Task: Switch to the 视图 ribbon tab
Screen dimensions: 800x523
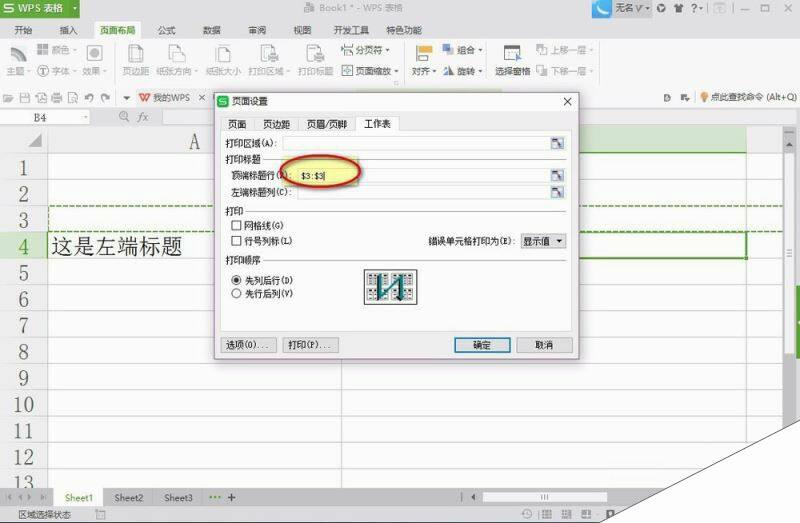Action: [x=302, y=30]
